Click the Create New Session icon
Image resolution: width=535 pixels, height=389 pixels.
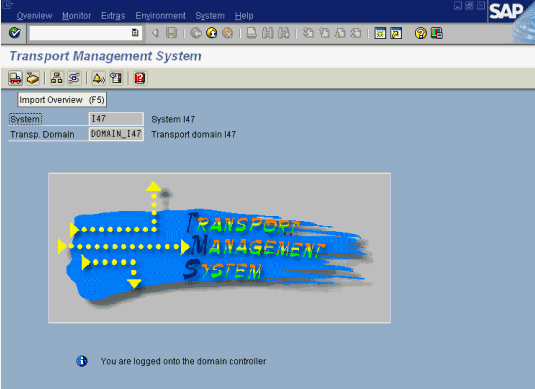(380, 33)
